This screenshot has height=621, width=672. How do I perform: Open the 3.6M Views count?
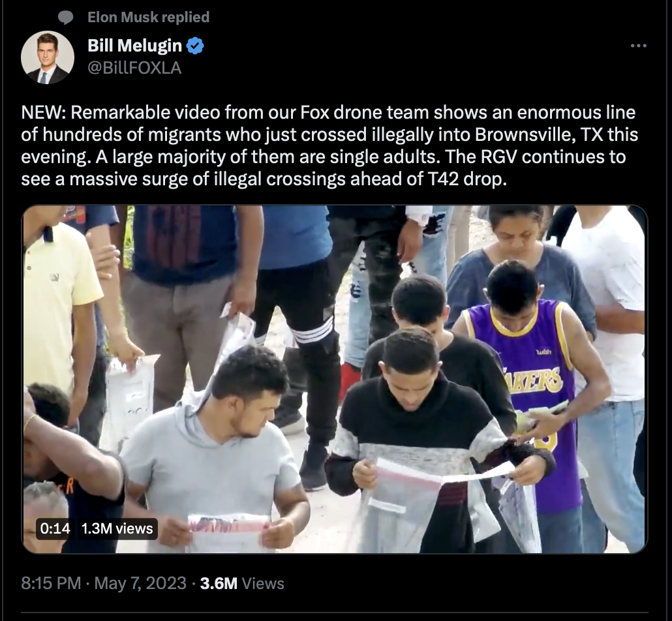click(x=242, y=583)
